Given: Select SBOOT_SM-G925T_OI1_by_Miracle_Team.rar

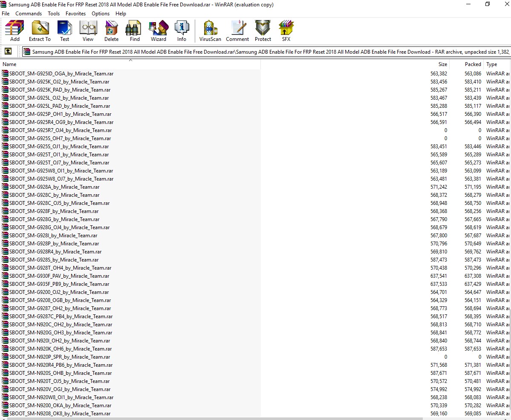Looking at the screenshot, I should (x=59, y=155).
